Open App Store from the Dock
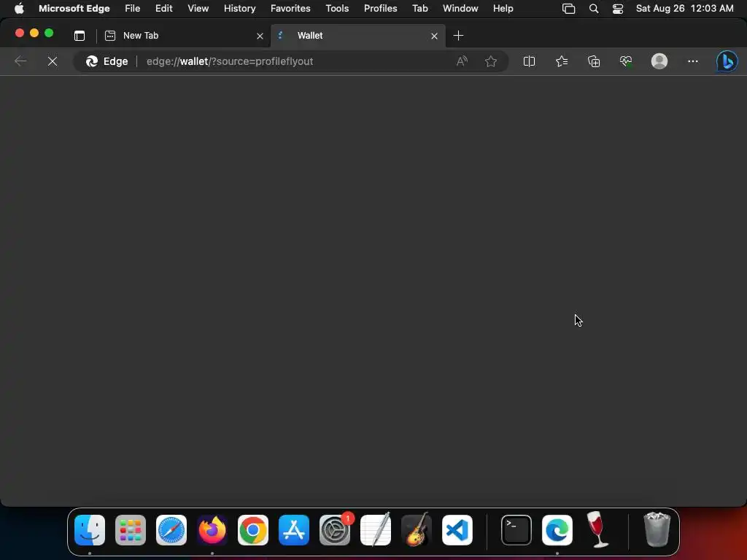747x560 pixels. click(294, 530)
